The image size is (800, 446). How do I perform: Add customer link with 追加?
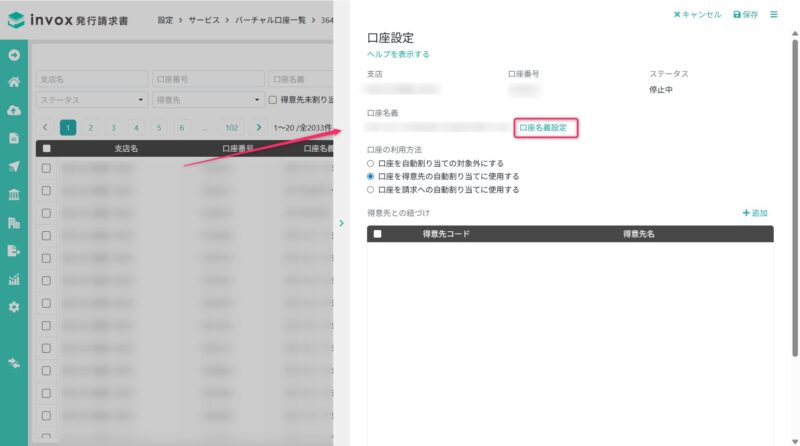coord(755,213)
